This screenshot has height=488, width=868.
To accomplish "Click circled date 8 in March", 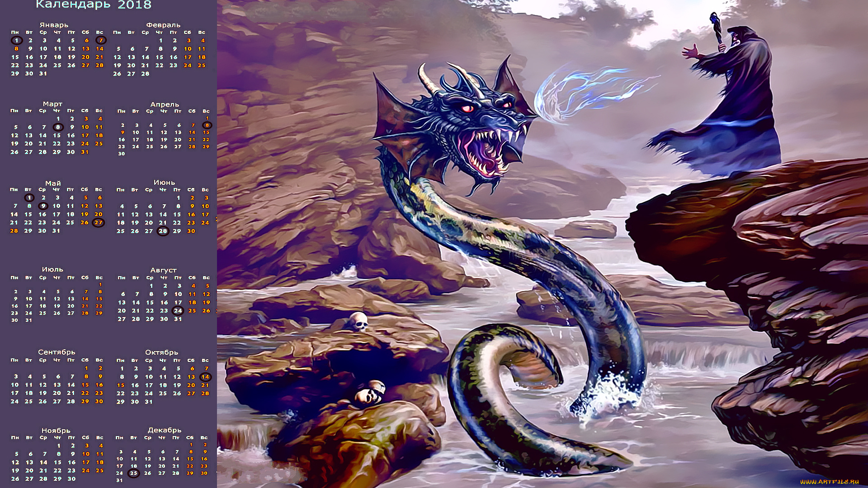I will click(x=57, y=127).
